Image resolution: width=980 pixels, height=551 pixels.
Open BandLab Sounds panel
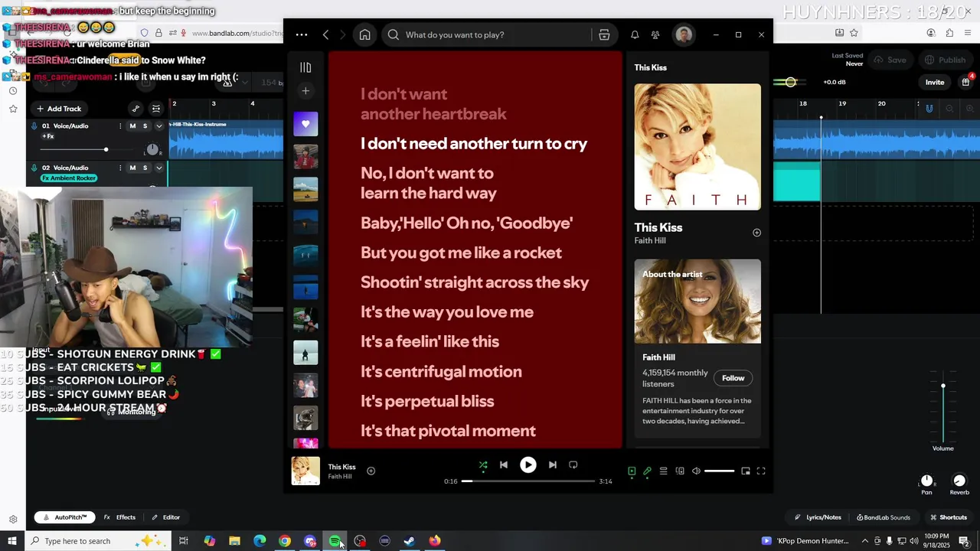pos(884,517)
